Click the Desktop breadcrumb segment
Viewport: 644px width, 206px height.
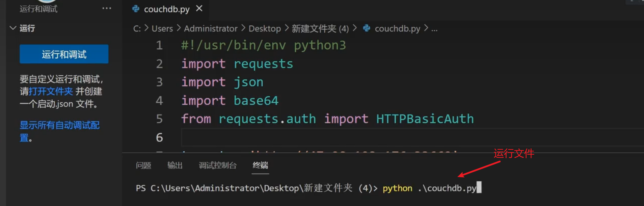[265, 29]
